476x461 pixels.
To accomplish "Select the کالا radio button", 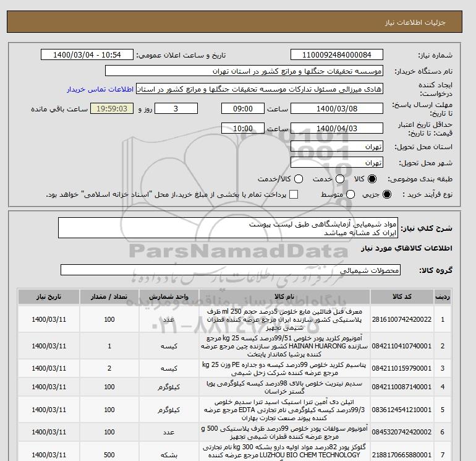I will point(372,179).
